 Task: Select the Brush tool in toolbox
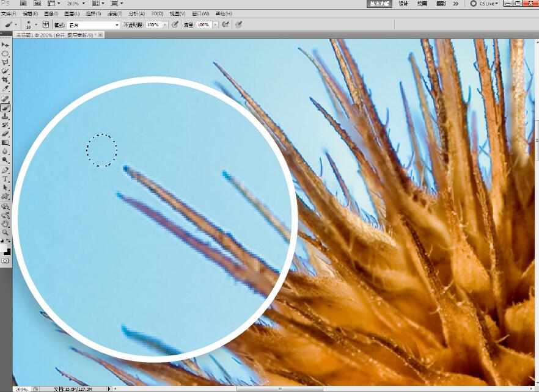click(5, 108)
